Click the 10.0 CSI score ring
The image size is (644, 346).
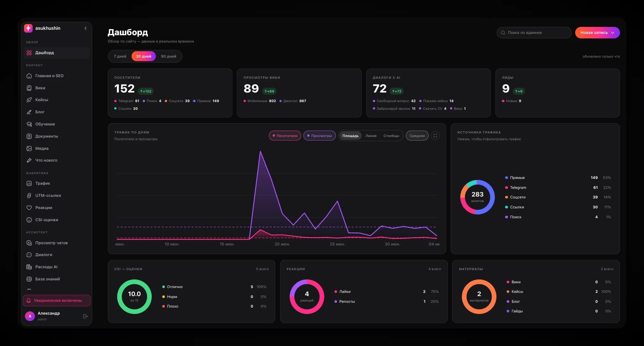tap(134, 297)
